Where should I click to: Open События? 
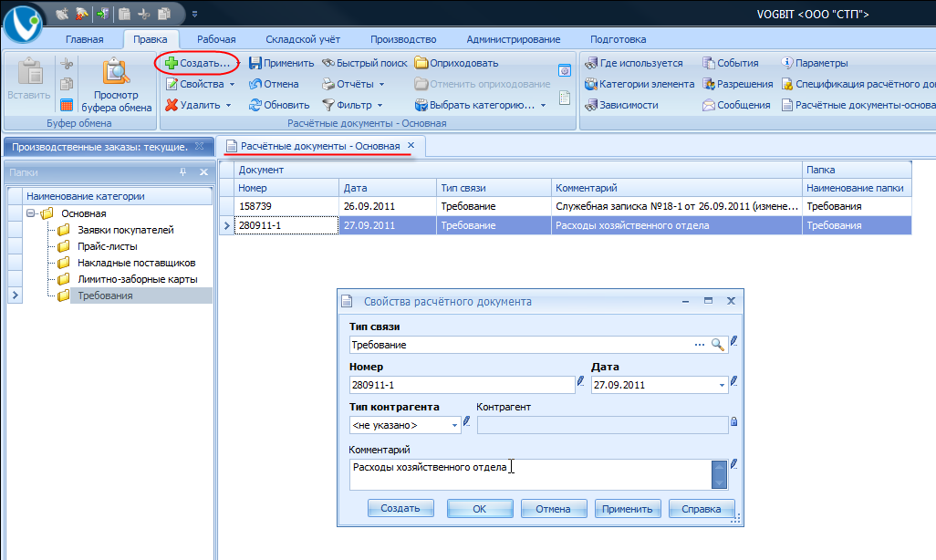731,63
